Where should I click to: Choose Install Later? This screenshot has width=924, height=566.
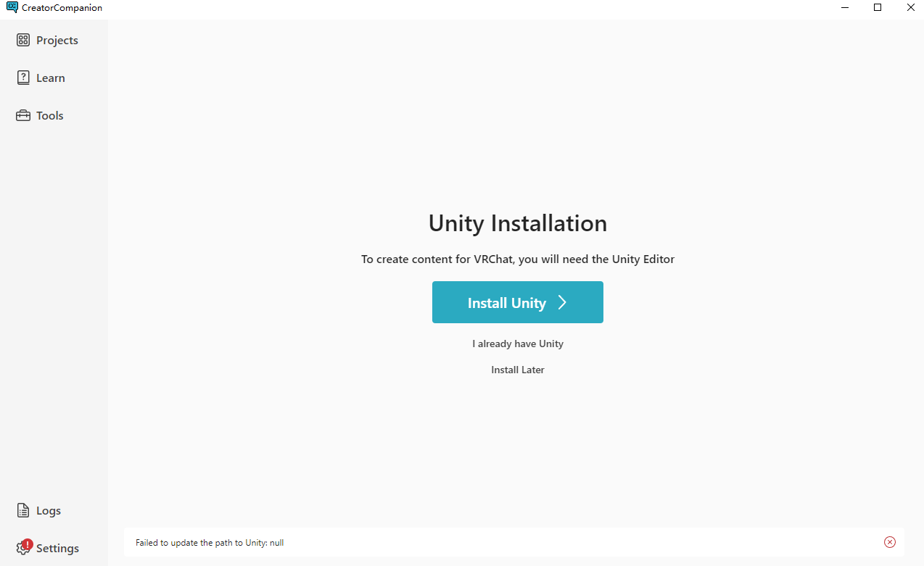(x=517, y=370)
